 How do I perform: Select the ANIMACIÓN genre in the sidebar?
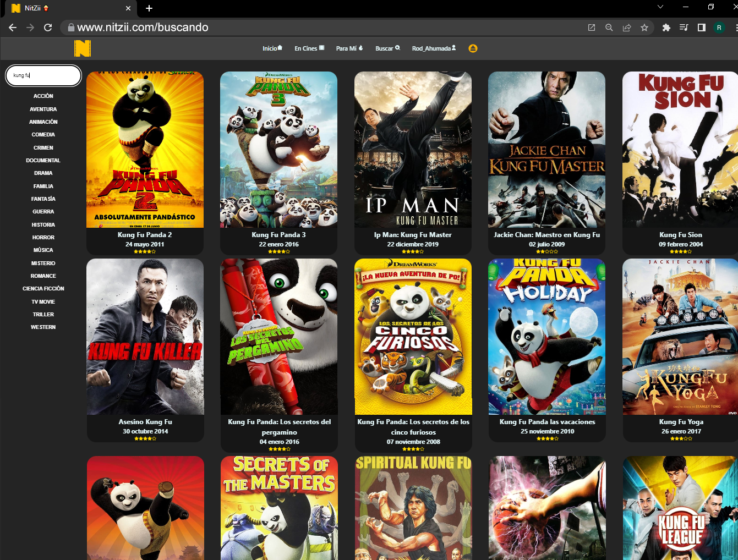[43, 122]
